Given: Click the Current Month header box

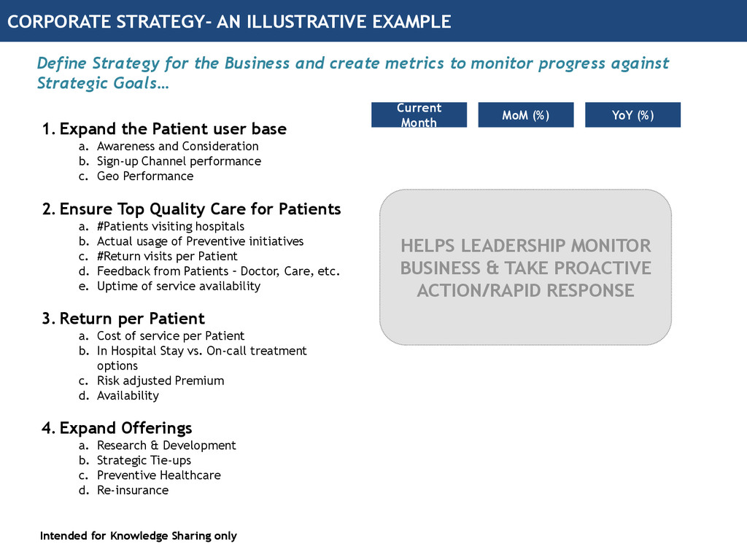Looking at the screenshot, I should [419, 114].
